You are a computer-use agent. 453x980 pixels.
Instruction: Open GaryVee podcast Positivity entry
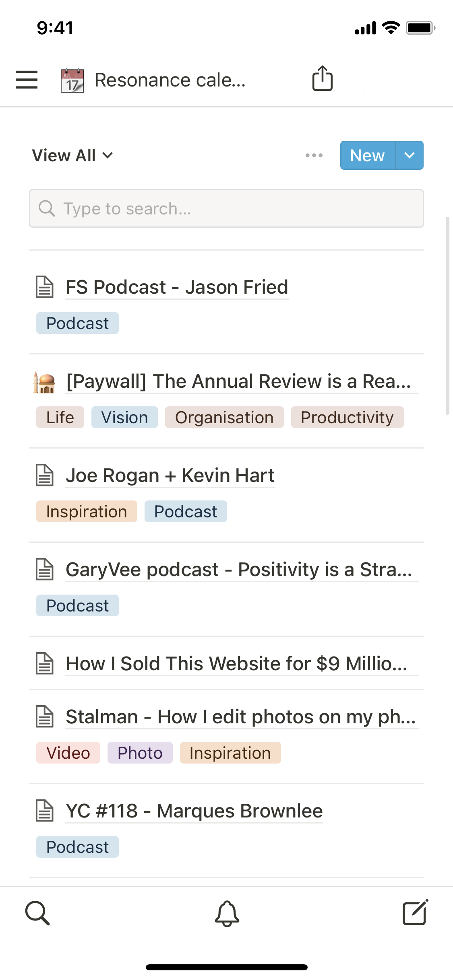pyautogui.click(x=239, y=570)
